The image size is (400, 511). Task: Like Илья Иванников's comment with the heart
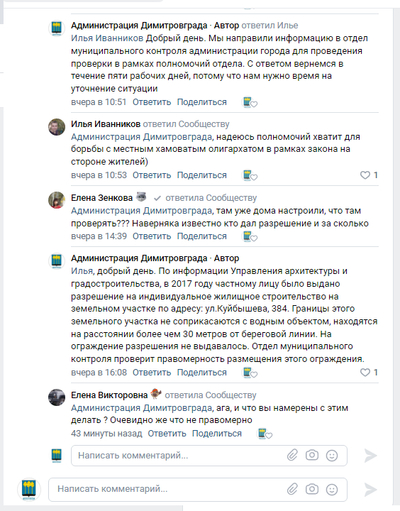(365, 175)
